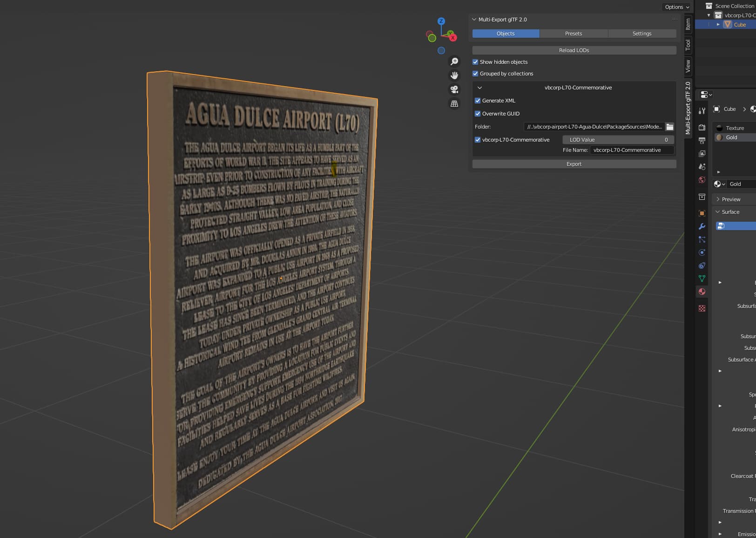Browse for the export folder icon

pyautogui.click(x=669, y=127)
